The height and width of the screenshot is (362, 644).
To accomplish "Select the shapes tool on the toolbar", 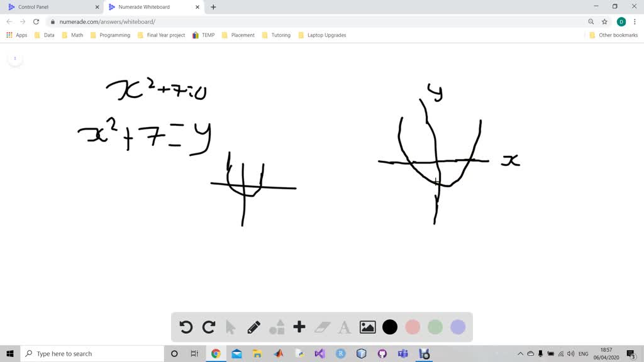I will (x=277, y=327).
